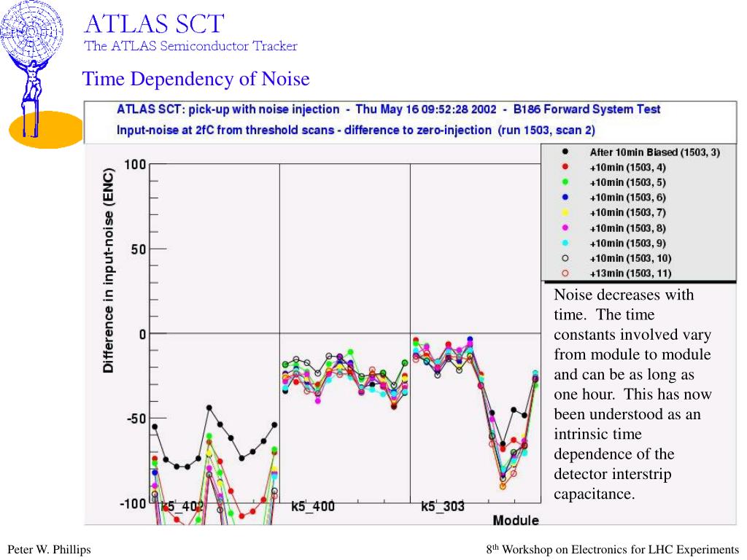Click the y-axis tick value -50
The width and height of the screenshot is (747, 560).
(136, 419)
